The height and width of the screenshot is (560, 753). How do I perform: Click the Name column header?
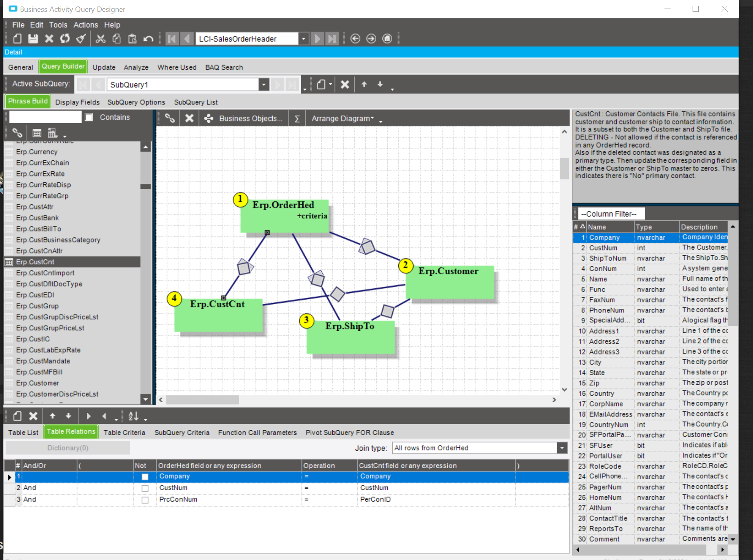click(x=610, y=227)
